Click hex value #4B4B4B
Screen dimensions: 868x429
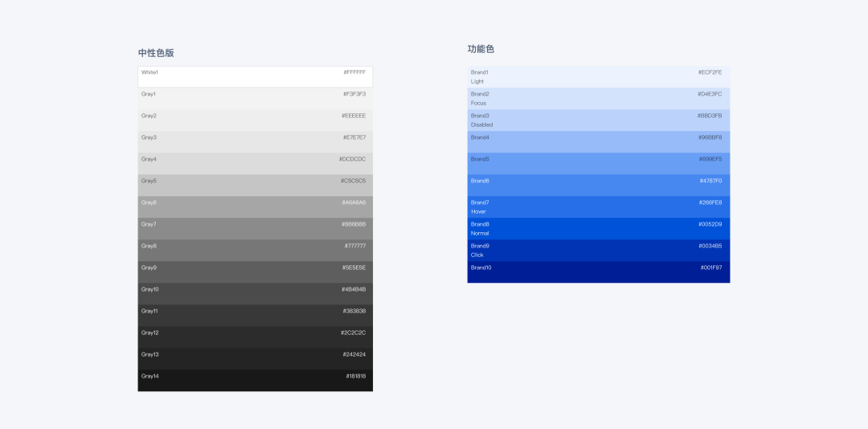point(354,289)
